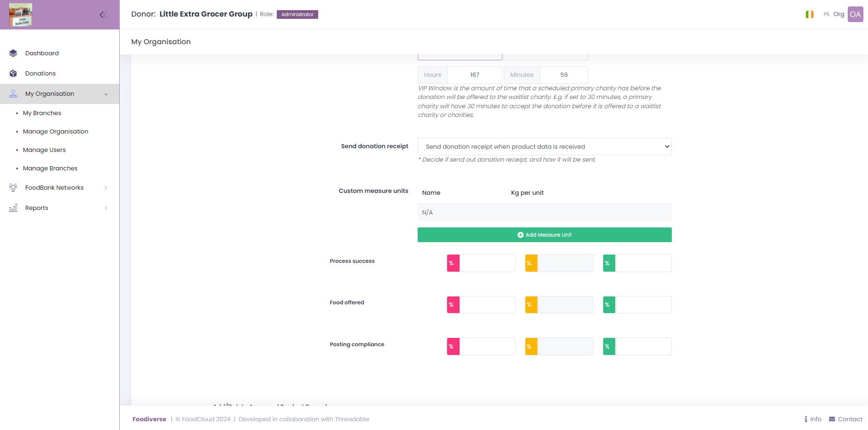Screen dimensions: 868x430
Task: Click the 'Kg per unit' column header
Action: click(x=527, y=193)
